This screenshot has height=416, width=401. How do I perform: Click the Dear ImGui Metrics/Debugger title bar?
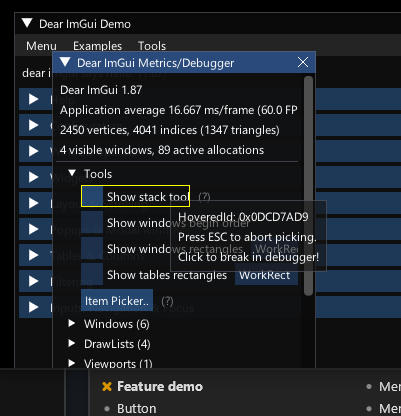click(184, 62)
